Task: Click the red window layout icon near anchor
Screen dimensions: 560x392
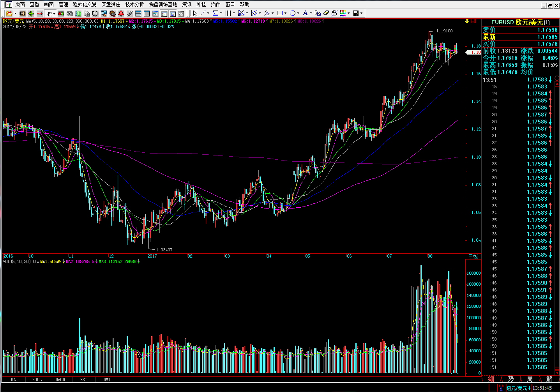Action: [473, 21]
